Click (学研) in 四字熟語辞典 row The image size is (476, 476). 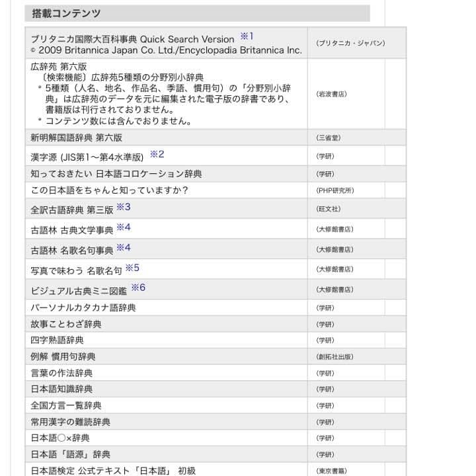(x=325, y=340)
